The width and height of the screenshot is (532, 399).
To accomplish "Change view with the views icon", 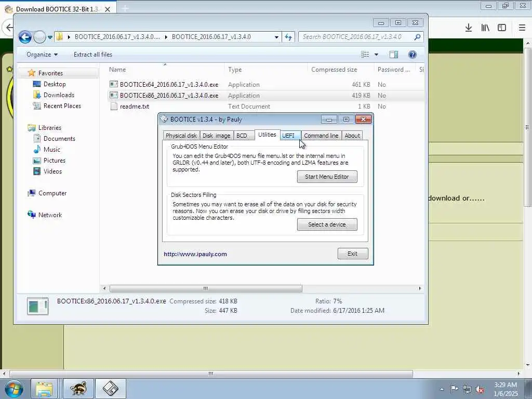I will pos(365,54).
